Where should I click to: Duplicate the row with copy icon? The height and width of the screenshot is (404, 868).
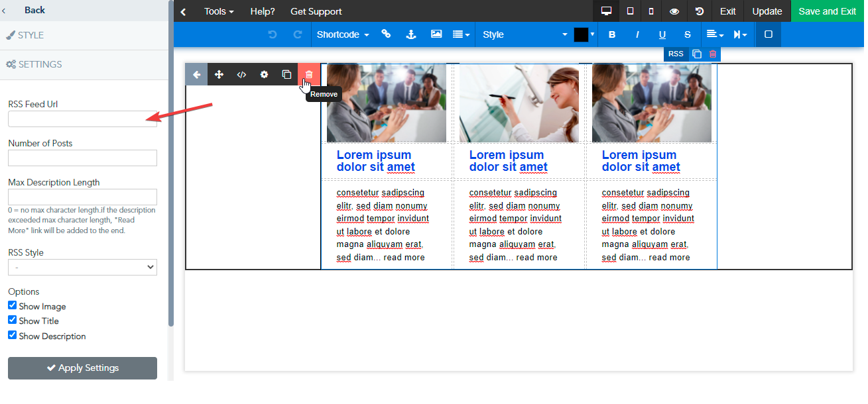pyautogui.click(x=286, y=75)
